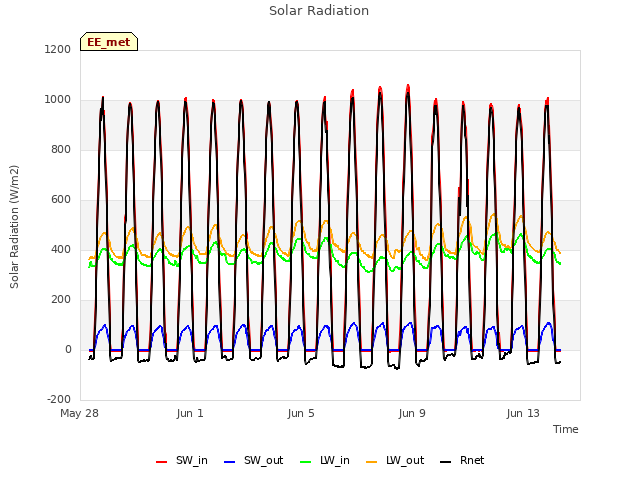Click the red SW_in legend swatch
640x480 pixels.
click(x=162, y=462)
